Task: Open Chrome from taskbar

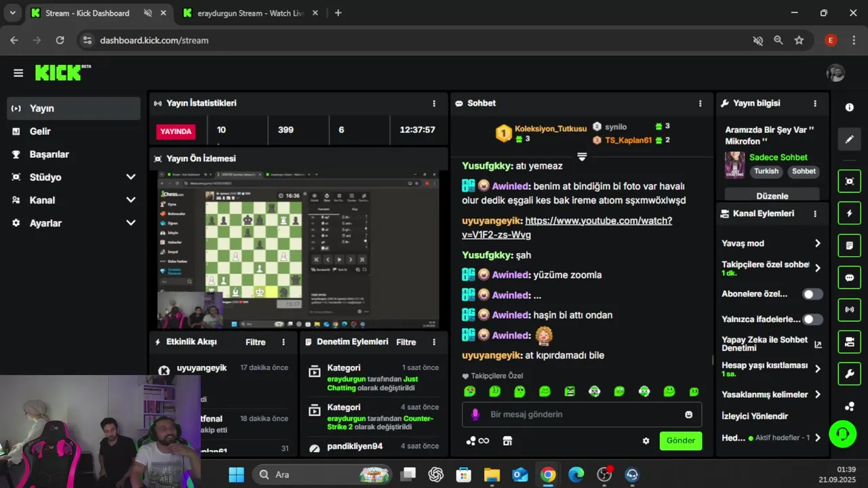Action: [x=548, y=474]
